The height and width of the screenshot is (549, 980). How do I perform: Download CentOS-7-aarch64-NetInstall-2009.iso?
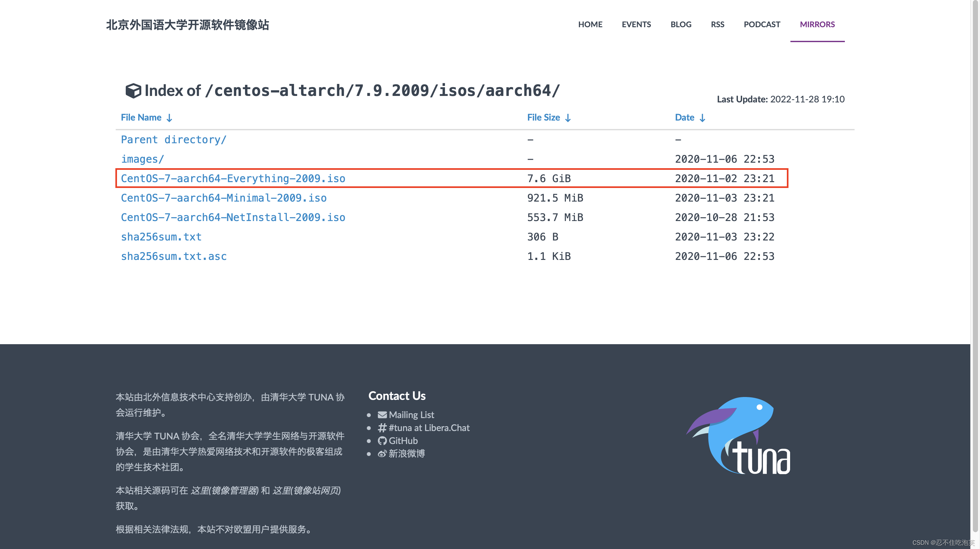click(233, 217)
